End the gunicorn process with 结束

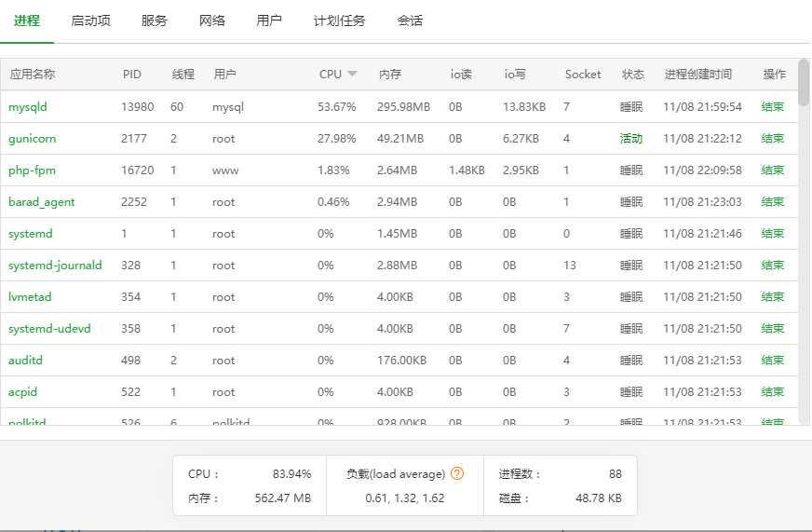point(773,138)
